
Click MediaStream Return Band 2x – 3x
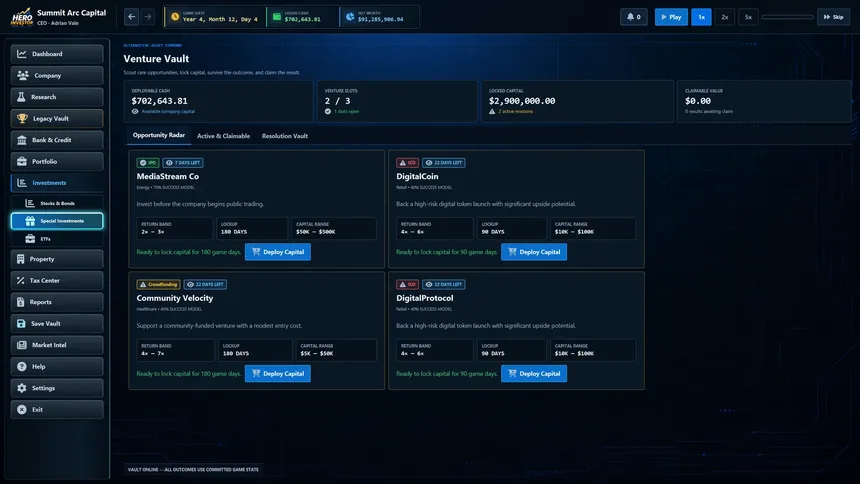[174, 228]
